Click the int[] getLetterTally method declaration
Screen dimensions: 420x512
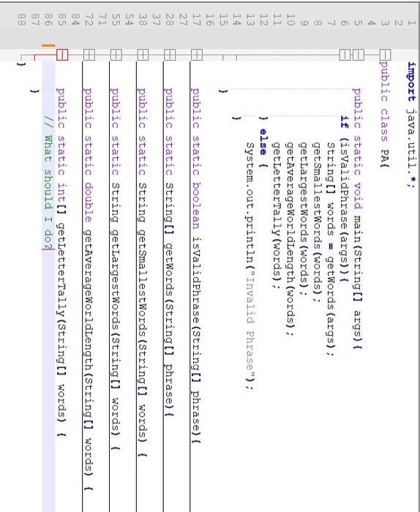tap(62, 262)
